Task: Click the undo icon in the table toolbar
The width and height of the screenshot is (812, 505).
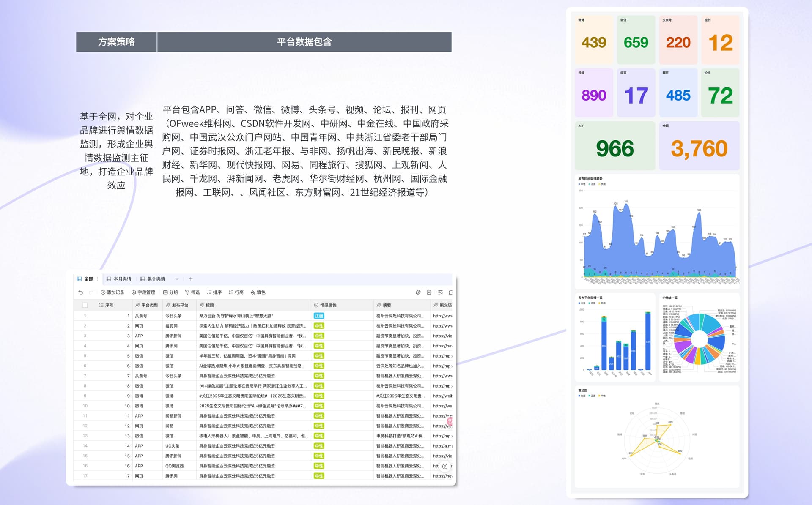Action: click(80, 292)
